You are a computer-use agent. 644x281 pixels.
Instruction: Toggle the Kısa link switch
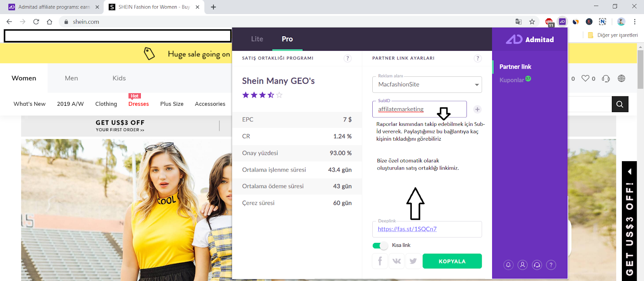click(x=380, y=245)
